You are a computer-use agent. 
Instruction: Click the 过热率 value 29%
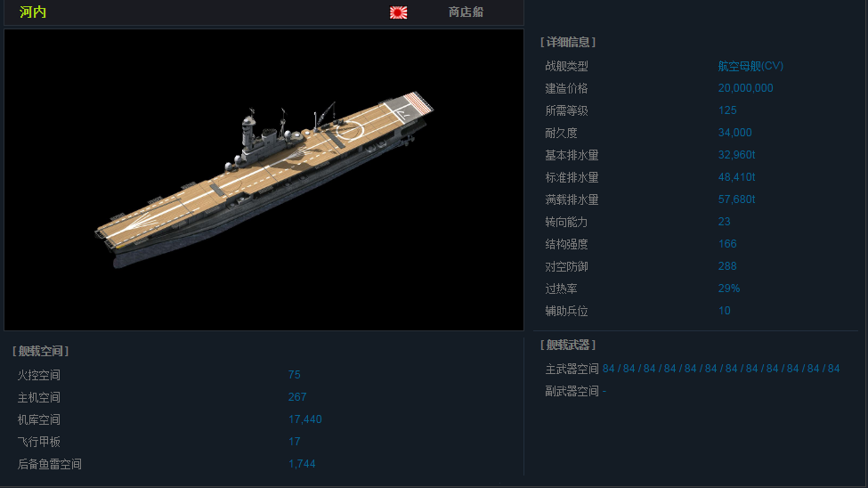pyautogui.click(x=729, y=288)
